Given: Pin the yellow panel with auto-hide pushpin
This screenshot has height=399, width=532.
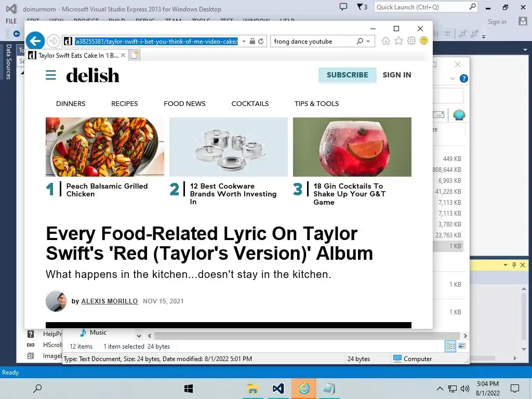Looking at the screenshot, I should (x=514, y=265).
